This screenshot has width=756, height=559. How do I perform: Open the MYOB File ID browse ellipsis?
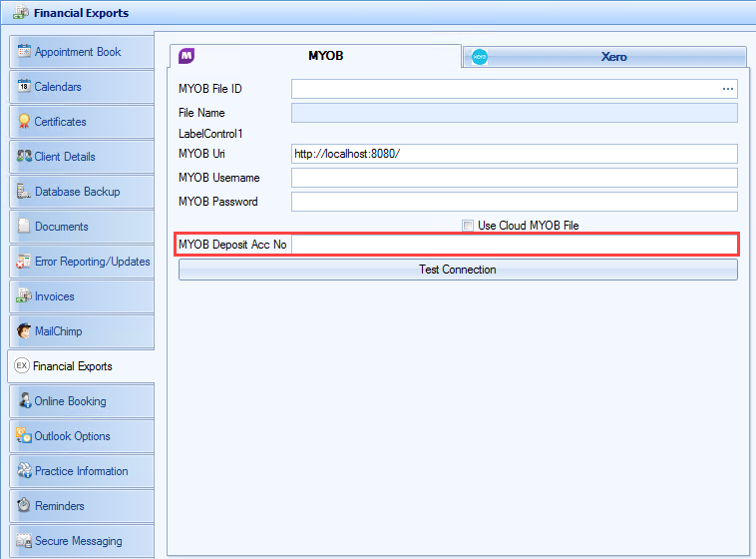[727, 89]
